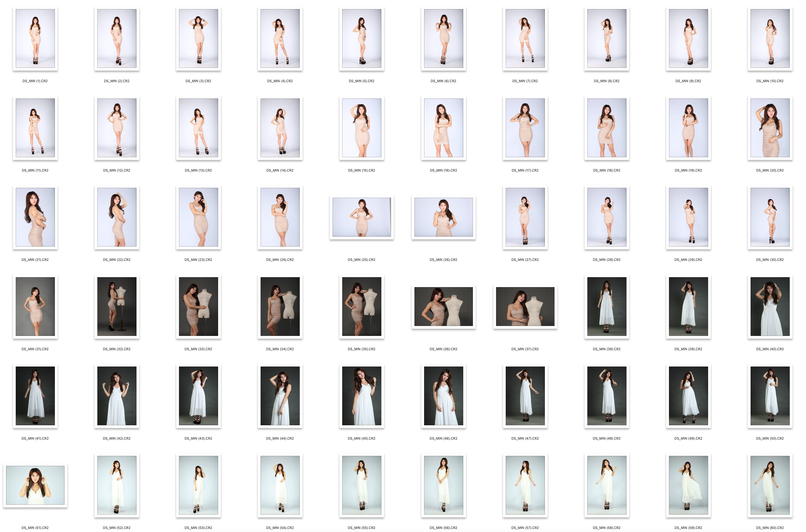Select landscape photo DS_MIN (26).CR2

point(443,217)
